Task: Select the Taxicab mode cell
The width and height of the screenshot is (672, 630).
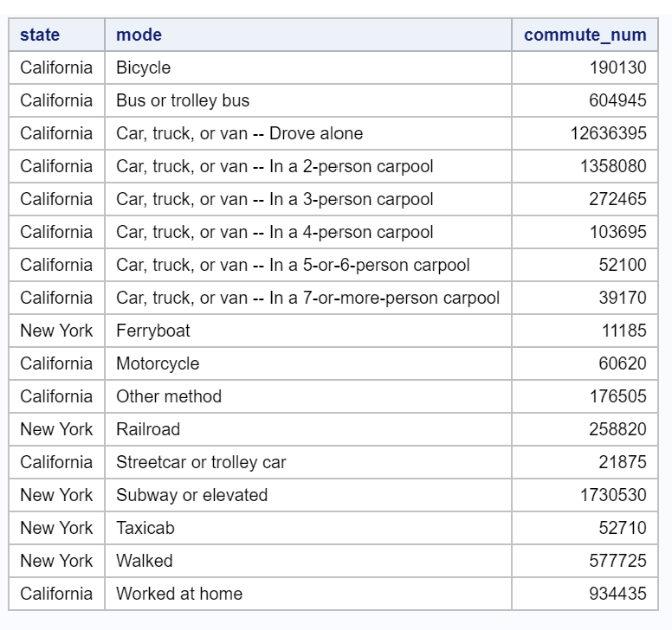Action: (145, 528)
